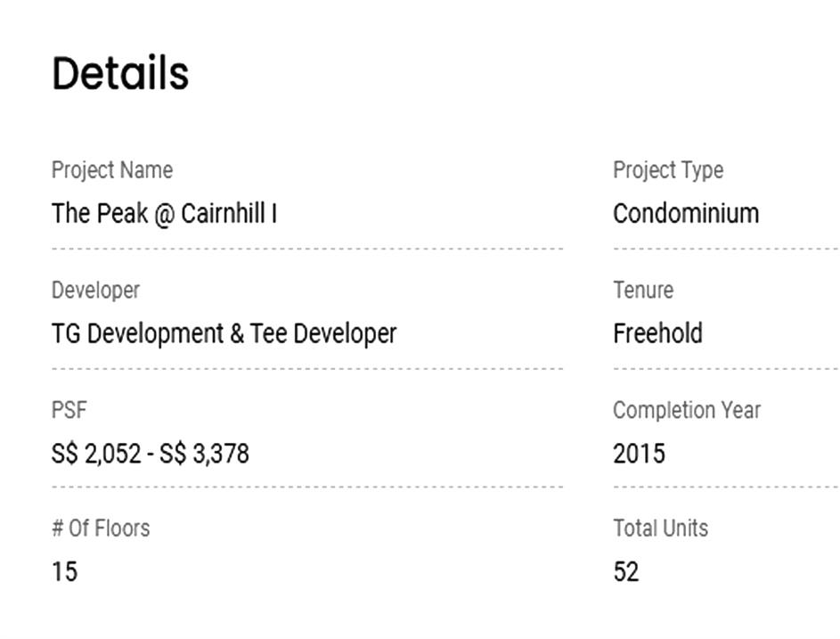Click the Project Name label
The height and width of the screenshot is (639, 840).
point(112,170)
